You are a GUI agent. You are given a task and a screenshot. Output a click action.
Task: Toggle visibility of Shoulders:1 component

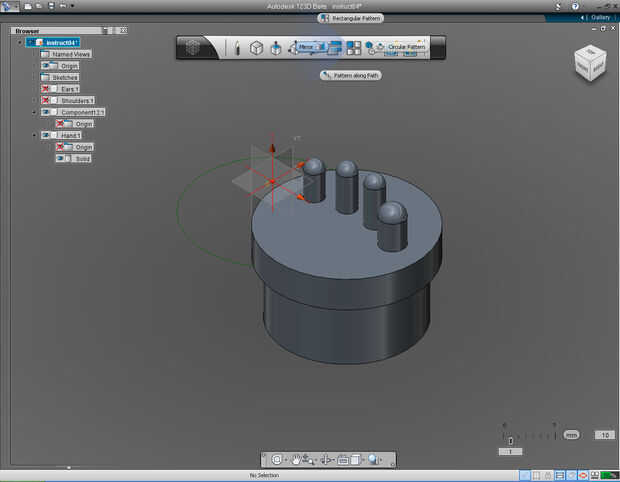coord(46,100)
